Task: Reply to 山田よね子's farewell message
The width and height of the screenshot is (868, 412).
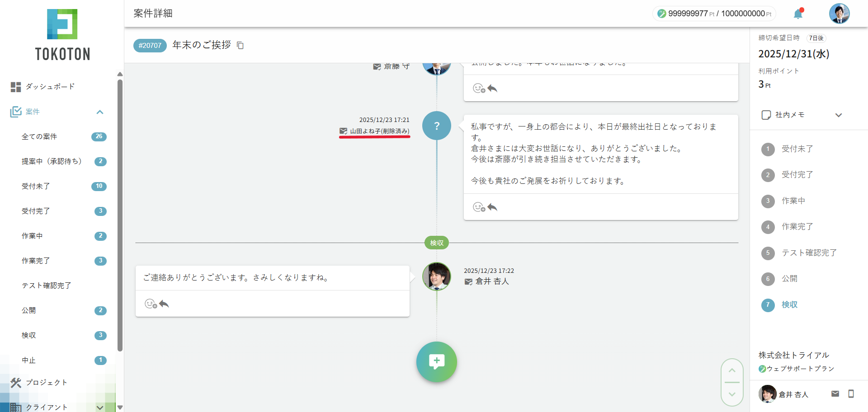Action: click(492, 207)
